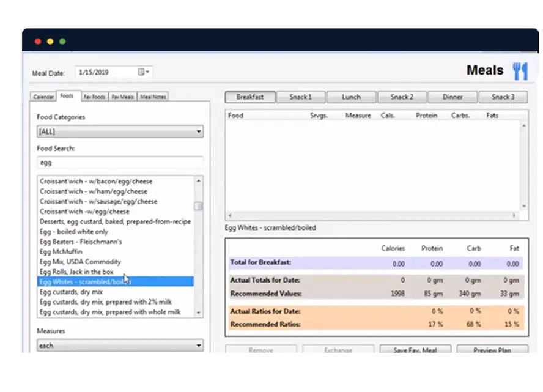543x392 pixels.
Task: Click inside the Food Search field
Action: click(120, 163)
